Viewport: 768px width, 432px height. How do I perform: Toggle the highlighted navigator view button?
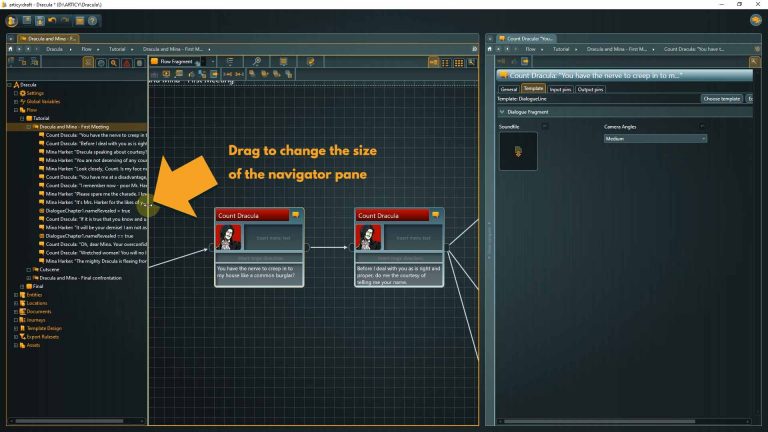[88, 63]
